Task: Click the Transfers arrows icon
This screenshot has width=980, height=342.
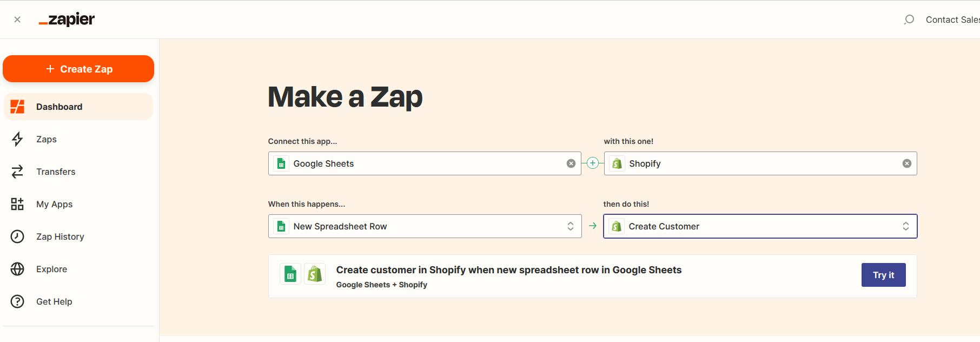Action: click(x=17, y=172)
